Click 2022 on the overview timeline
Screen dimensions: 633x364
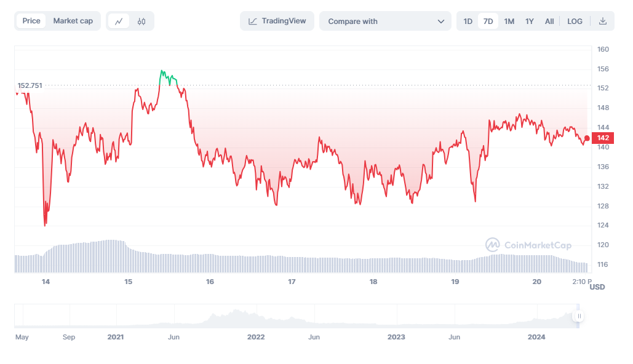255,337
